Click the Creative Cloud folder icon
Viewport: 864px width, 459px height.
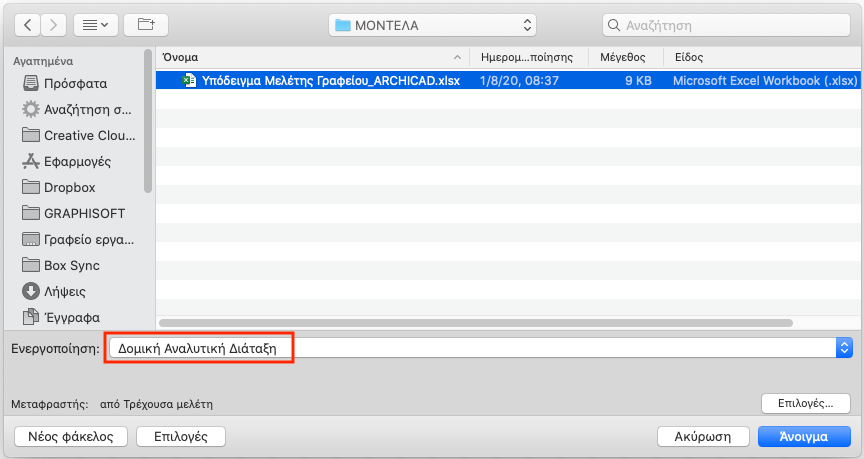click(x=31, y=135)
